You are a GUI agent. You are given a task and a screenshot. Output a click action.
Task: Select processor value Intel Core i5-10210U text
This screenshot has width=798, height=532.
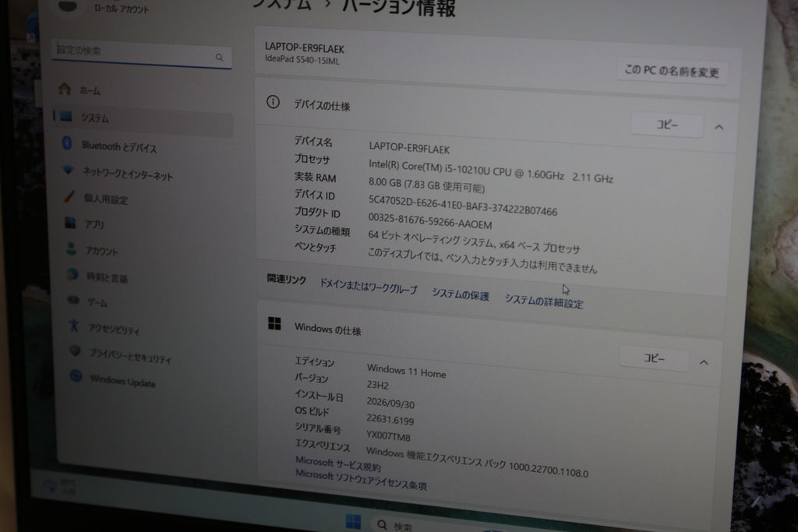pos(491,171)
